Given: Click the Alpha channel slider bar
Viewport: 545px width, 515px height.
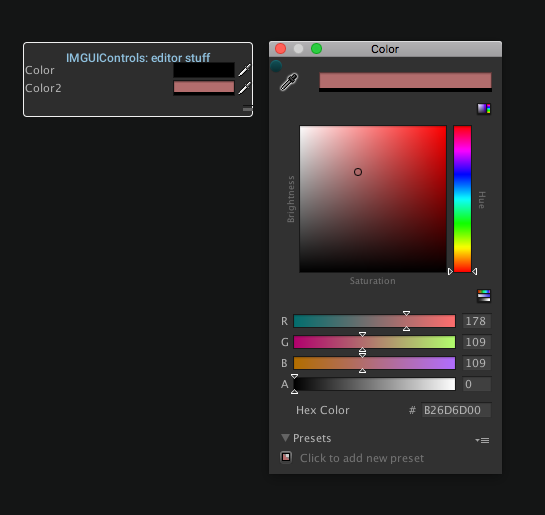Looking at the screenshot, I should tap(374, 384).
